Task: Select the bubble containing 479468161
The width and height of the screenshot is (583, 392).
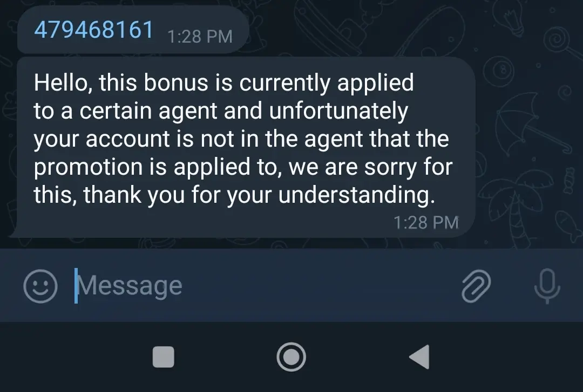Action: (133, 30)
